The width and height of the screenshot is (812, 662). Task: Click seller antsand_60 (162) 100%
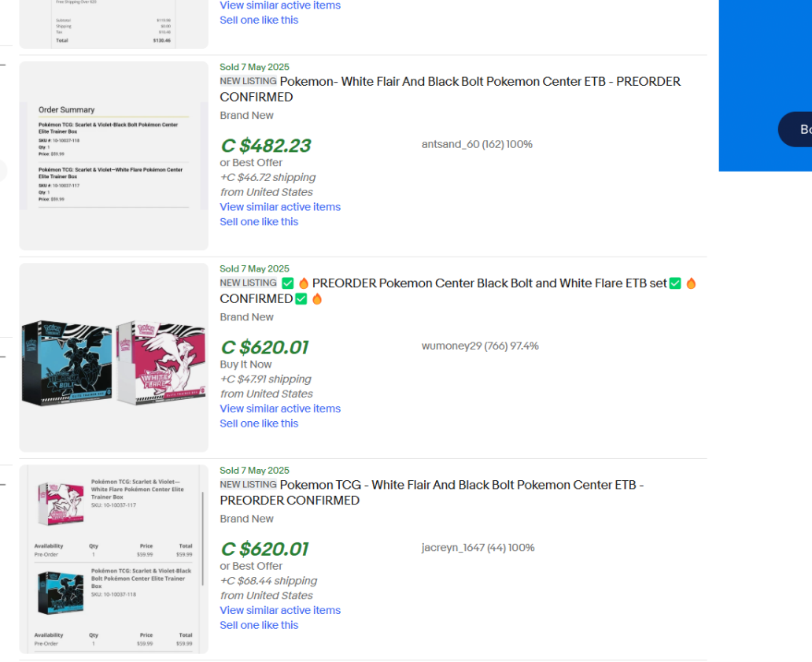coord(477,144)
